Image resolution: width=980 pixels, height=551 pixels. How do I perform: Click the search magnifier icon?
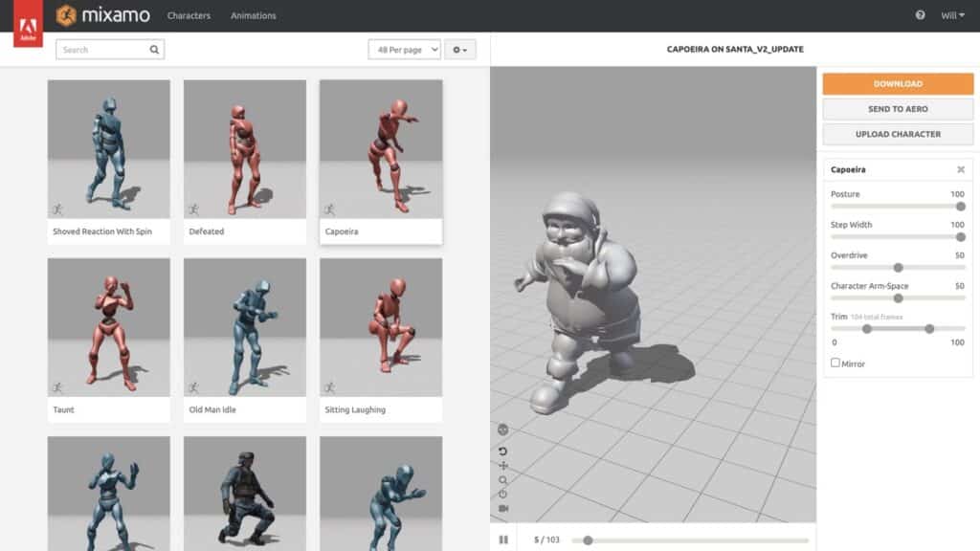(x=154, y=50)
